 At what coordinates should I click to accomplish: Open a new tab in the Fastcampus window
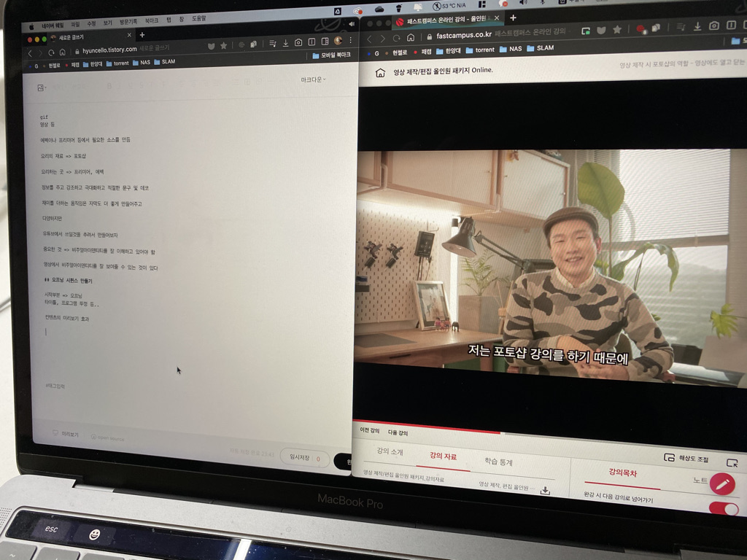[x=513, y=17]
